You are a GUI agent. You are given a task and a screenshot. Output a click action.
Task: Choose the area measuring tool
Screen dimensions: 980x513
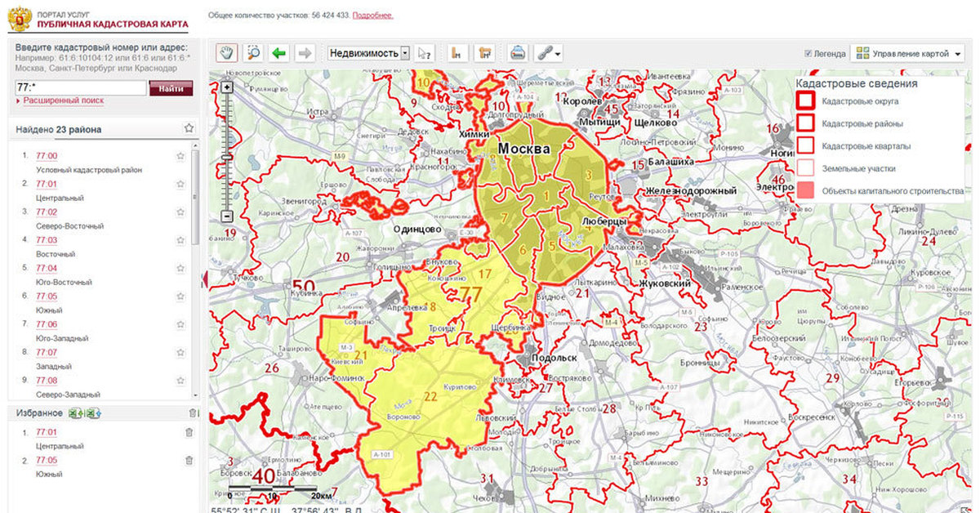point(485,53)
